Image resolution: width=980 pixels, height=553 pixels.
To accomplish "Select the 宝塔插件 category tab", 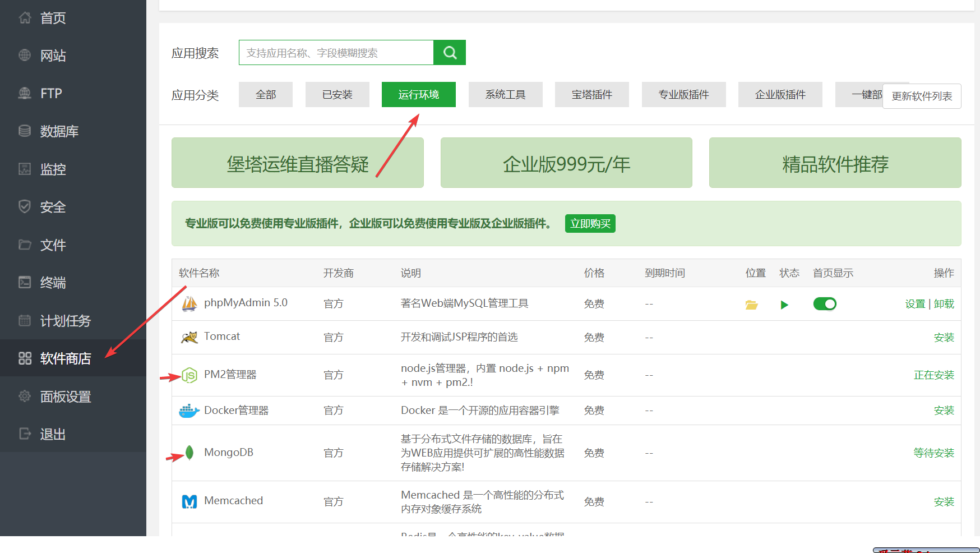I will [x=592, y=94].
